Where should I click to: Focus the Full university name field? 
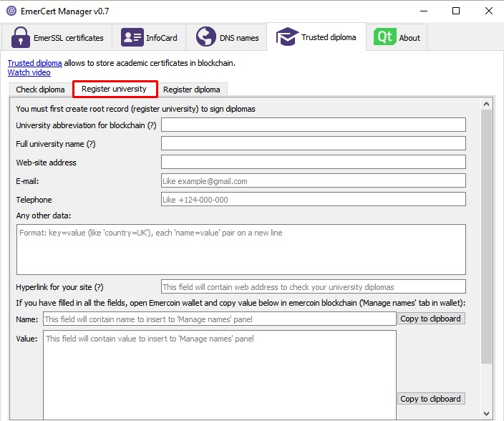314,143
